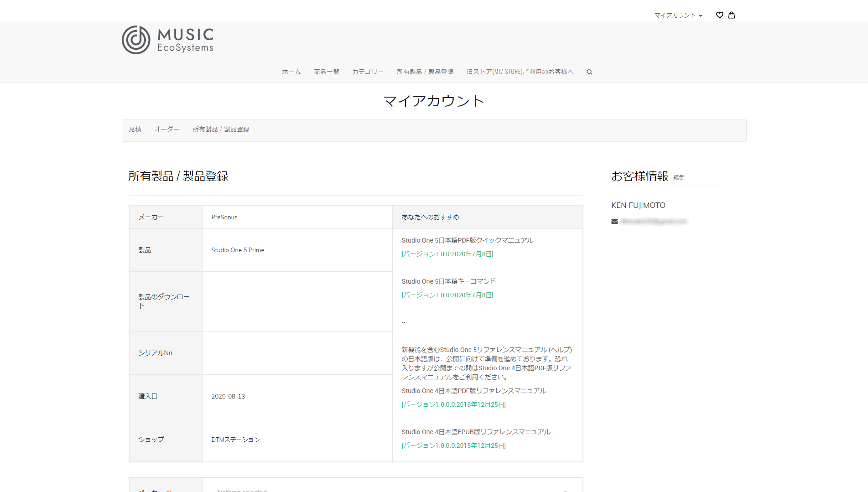
Task: Open 所有製品 / 製品登録 in the main navigation
Action: (x=425, y=72)
